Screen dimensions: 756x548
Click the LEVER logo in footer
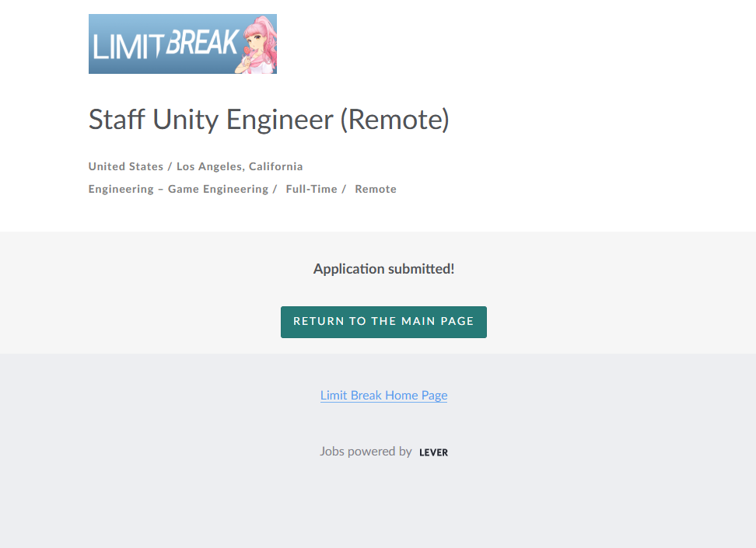433,452
